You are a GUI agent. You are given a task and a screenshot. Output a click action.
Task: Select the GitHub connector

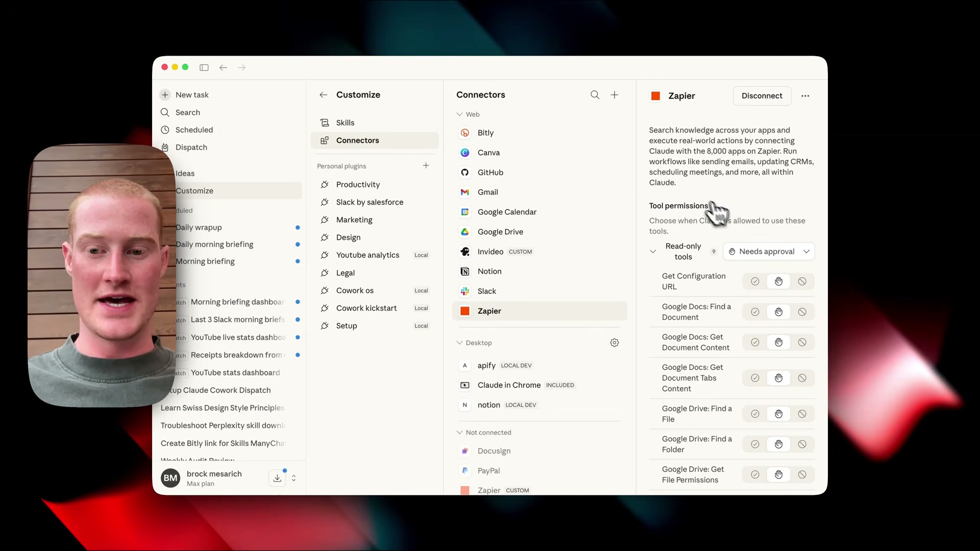click(489, 172)
